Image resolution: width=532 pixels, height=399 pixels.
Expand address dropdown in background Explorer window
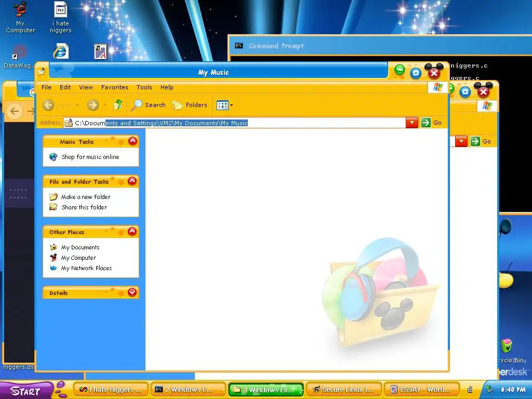(x=461, y=141)
